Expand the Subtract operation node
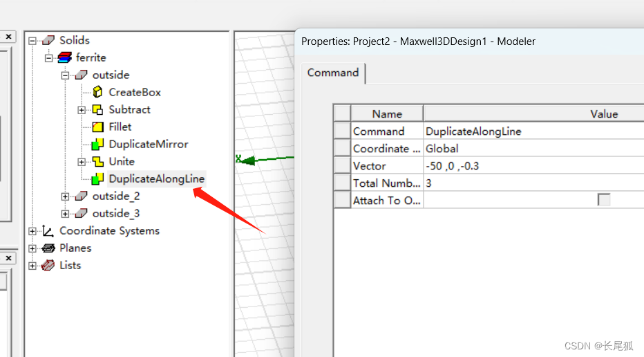This screenshot has height=357, width=644. coord(82,110)
